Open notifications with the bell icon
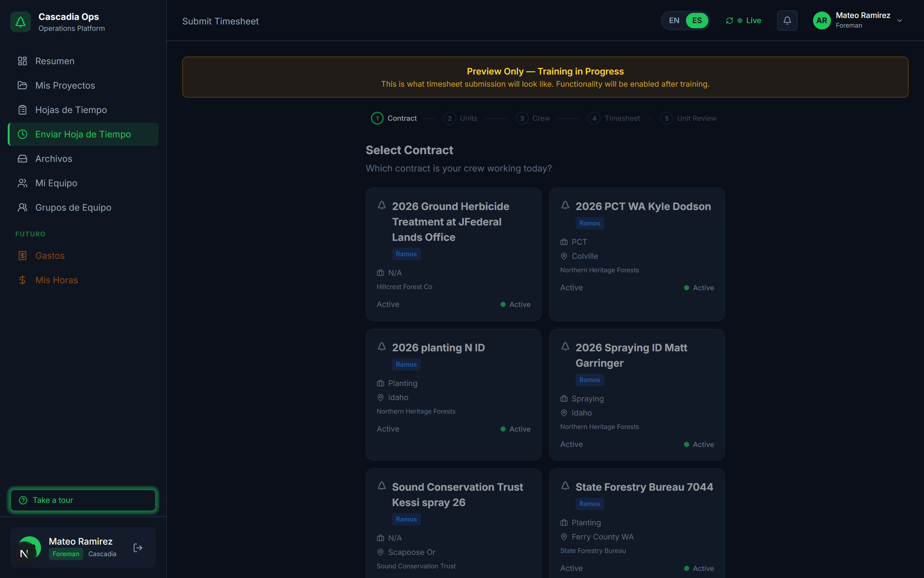Image resolution: width=924 pixels, height=578 pixels. point(787,21)
